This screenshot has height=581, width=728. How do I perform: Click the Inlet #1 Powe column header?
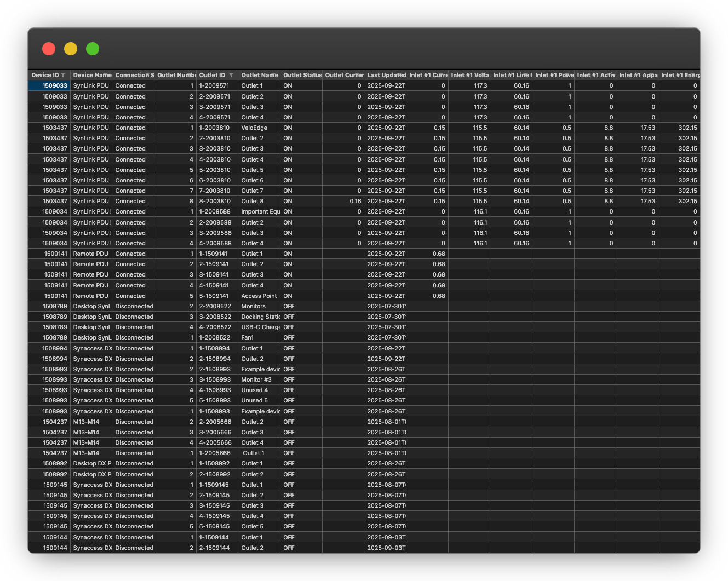553,75
